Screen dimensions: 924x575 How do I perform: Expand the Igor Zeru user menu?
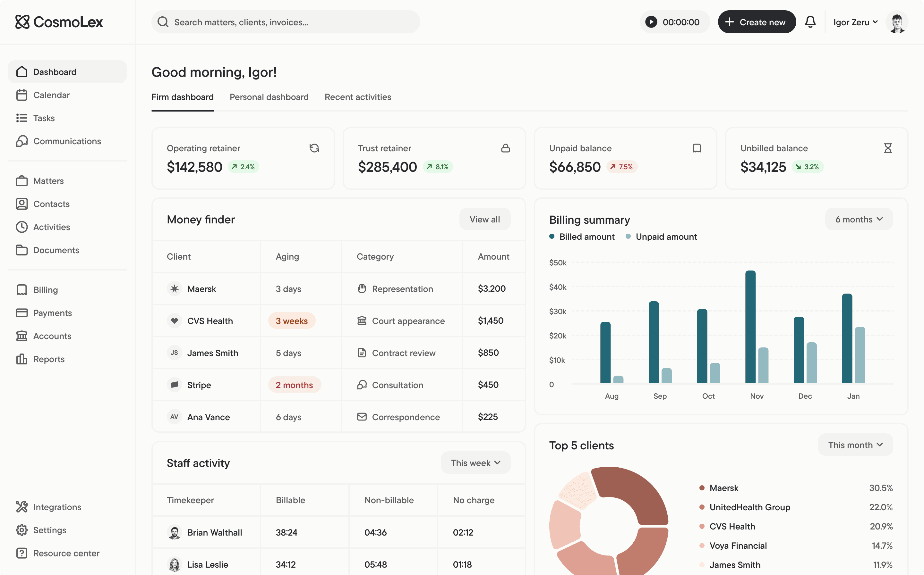point(855,22)
